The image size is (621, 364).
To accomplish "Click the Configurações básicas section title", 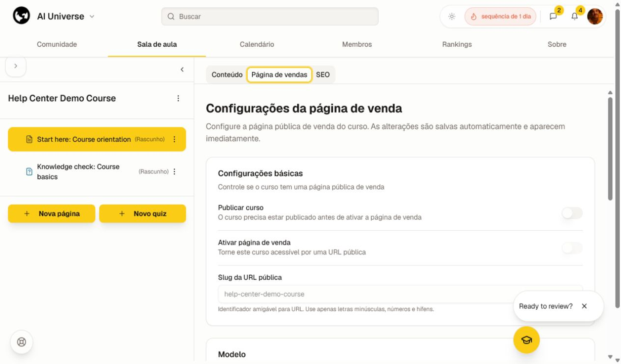I will tap(260, 173).
